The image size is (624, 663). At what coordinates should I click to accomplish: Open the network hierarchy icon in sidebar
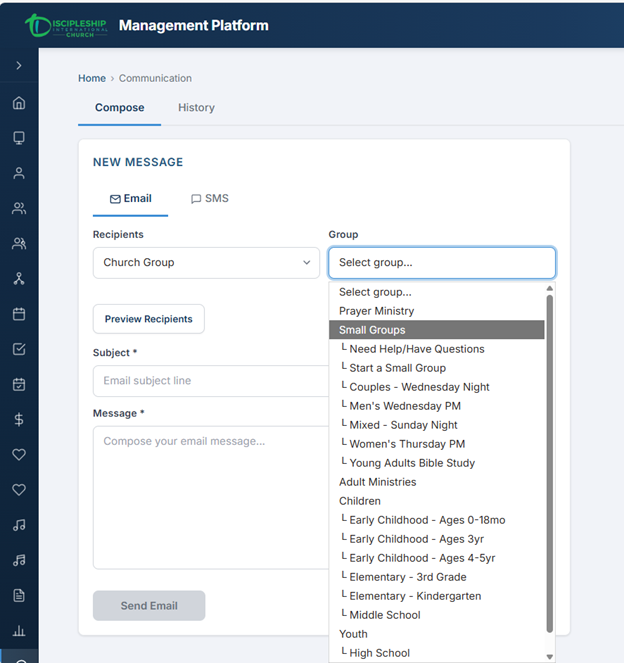pyautogui.click(x=19, y=279)
